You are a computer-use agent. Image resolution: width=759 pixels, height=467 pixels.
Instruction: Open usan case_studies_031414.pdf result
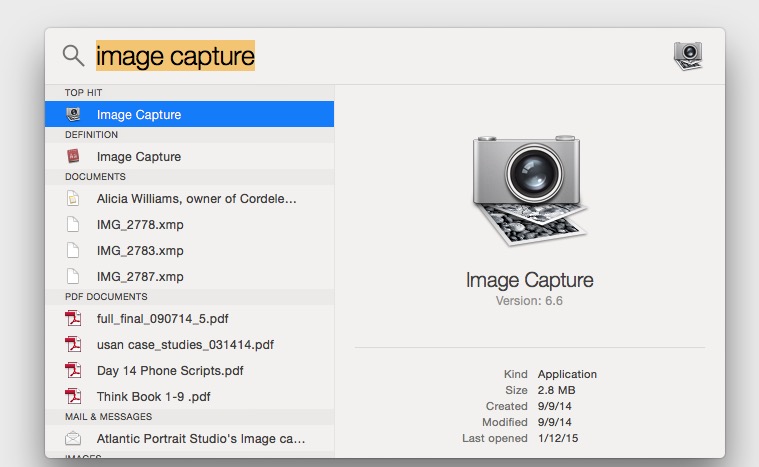click(189, 345)
